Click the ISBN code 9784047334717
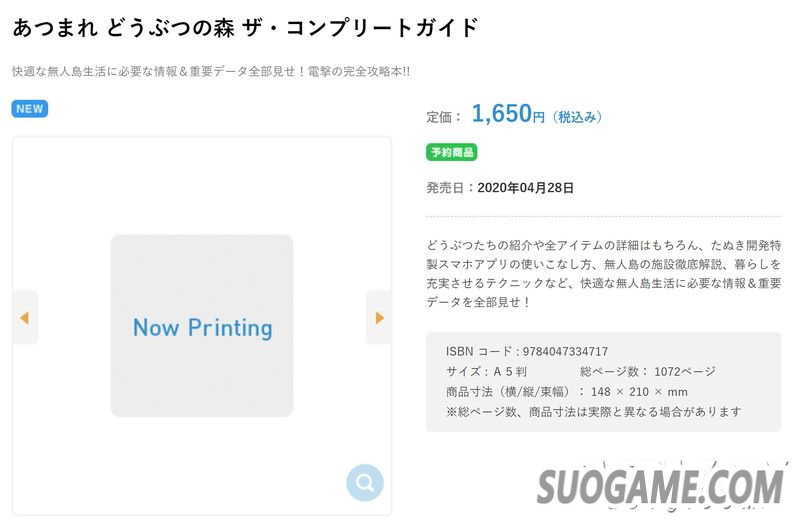 point(565,351)
